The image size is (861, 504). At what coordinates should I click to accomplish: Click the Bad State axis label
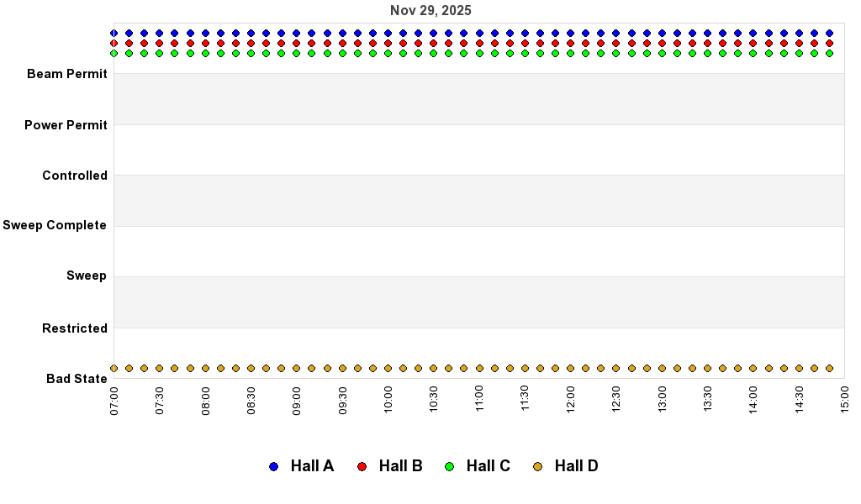click(x=77, y=379)
